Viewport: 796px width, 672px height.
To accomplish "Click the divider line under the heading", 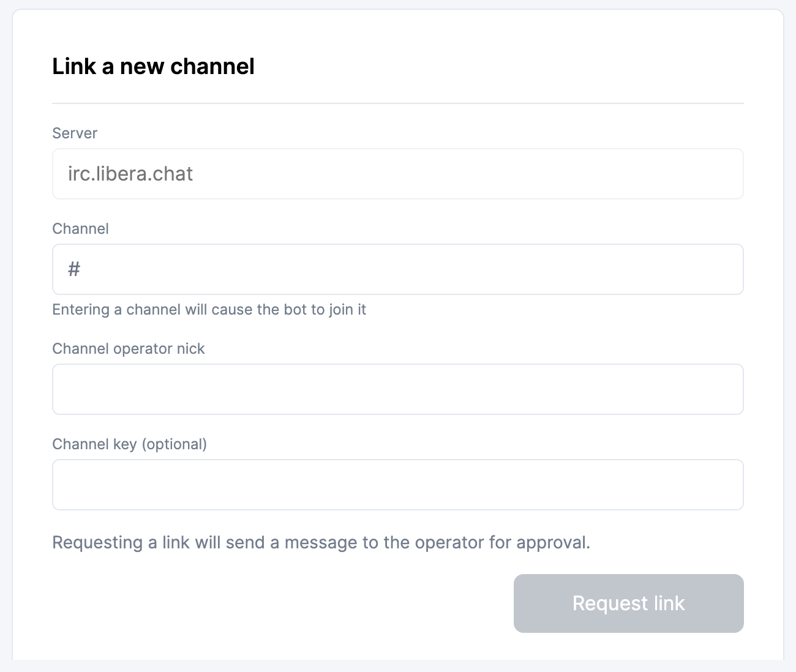I will (x=398, y=103).
